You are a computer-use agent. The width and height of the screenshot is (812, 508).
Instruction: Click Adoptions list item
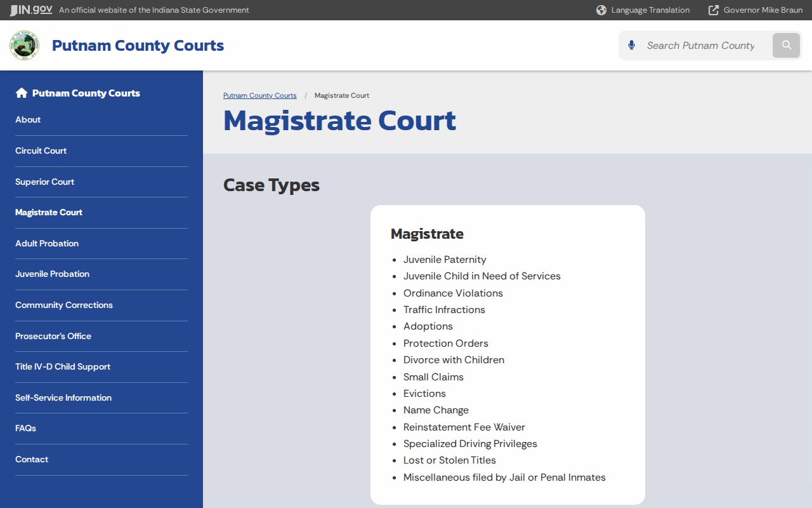coord(428,326)
